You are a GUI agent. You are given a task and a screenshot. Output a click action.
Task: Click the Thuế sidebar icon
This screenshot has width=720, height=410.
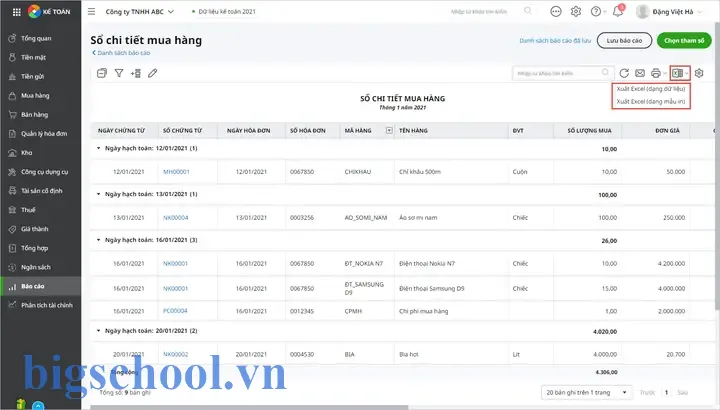tap(12, 210)
